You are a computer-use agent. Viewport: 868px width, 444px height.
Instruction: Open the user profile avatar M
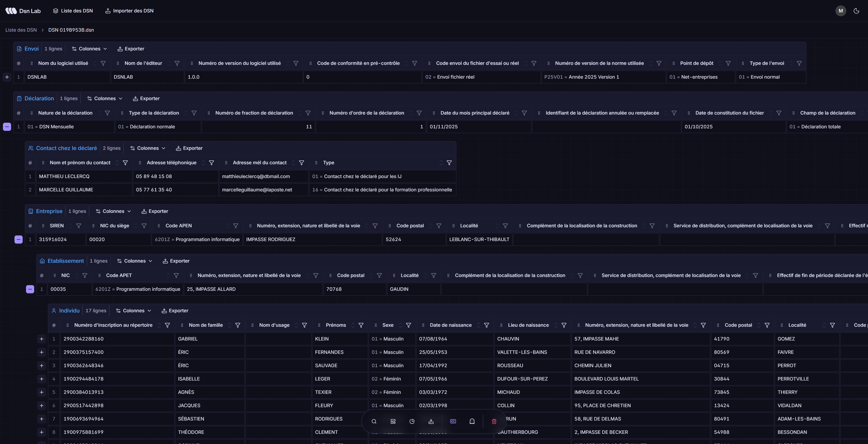pyautogui.click(x=840, y=10)
